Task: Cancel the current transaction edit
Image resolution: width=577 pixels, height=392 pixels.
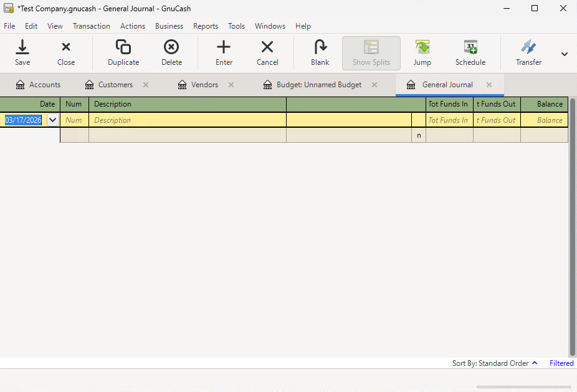Action: (267, 52)
